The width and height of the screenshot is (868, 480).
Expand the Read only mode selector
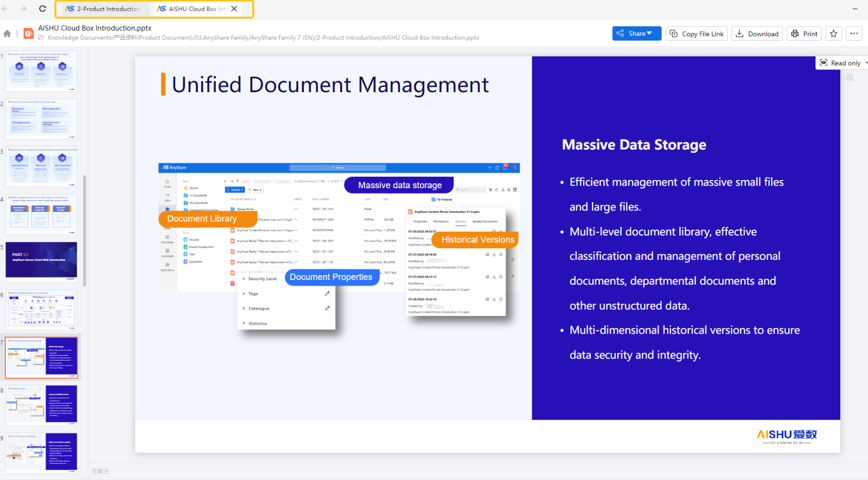click(x=841, y=63)
